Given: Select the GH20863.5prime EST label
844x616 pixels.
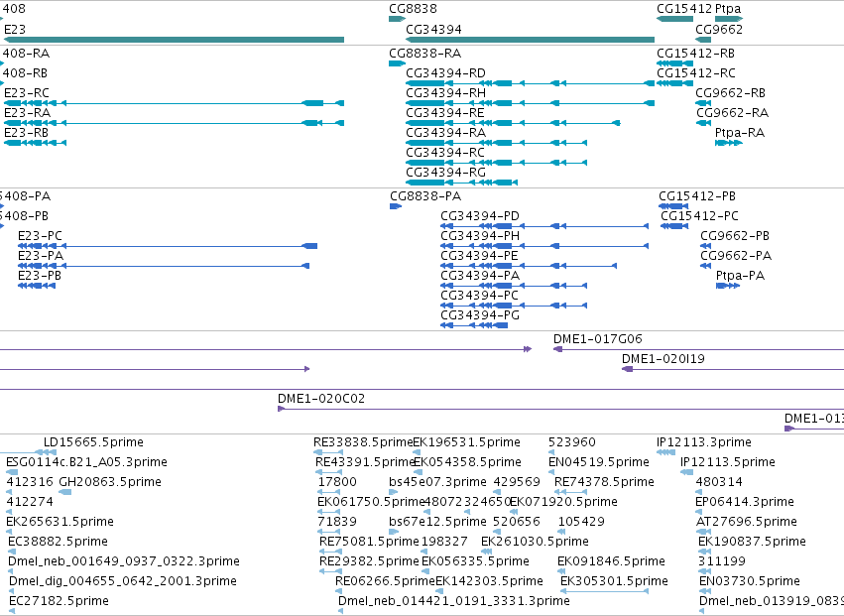Looking at the screenshot, I should (110, 482).
